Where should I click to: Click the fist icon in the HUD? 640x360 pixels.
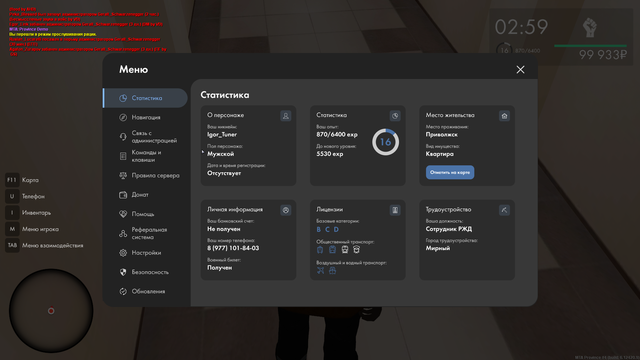click(589, 27)
